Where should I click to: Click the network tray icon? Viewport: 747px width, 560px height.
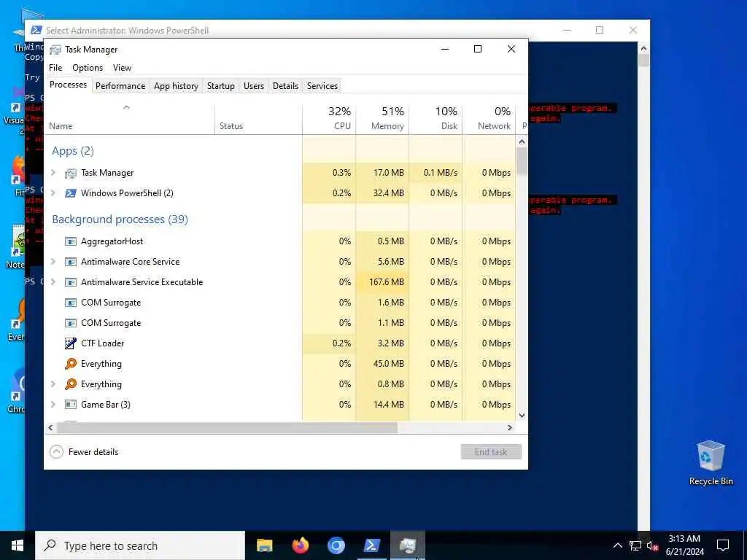click(635, 545)
